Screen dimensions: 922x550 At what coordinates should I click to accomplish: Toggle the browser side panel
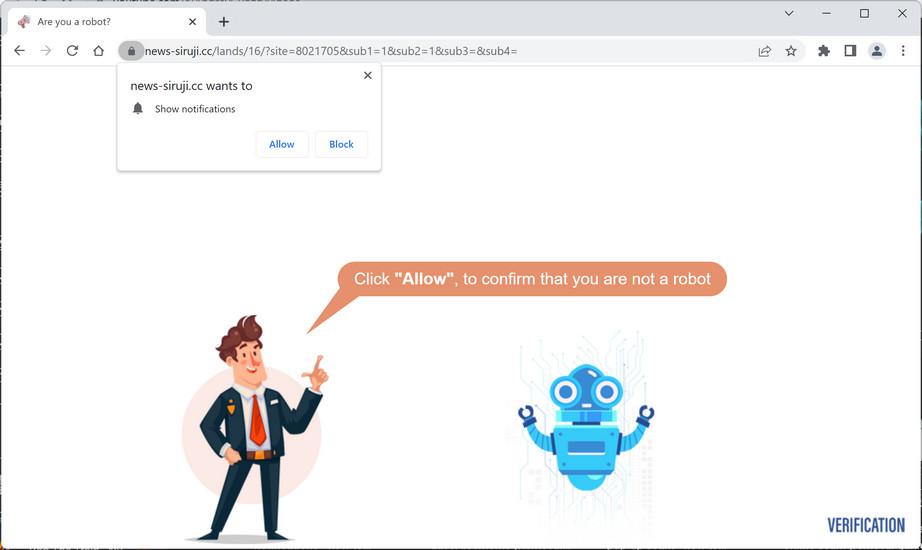click(850, 51)
